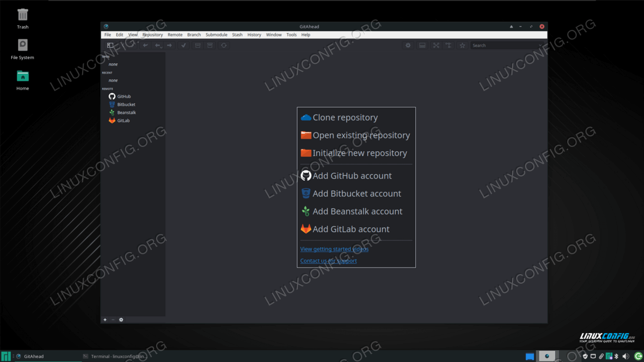The width and height of the screenshot is (644, 362).
Task: Open the Tools menu
Action: point(291,35)
